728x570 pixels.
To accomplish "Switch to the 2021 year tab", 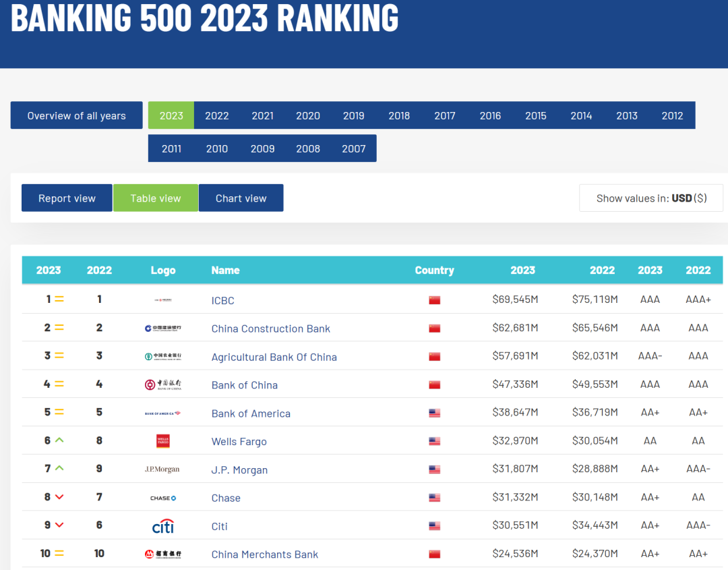I will (263, 115).
